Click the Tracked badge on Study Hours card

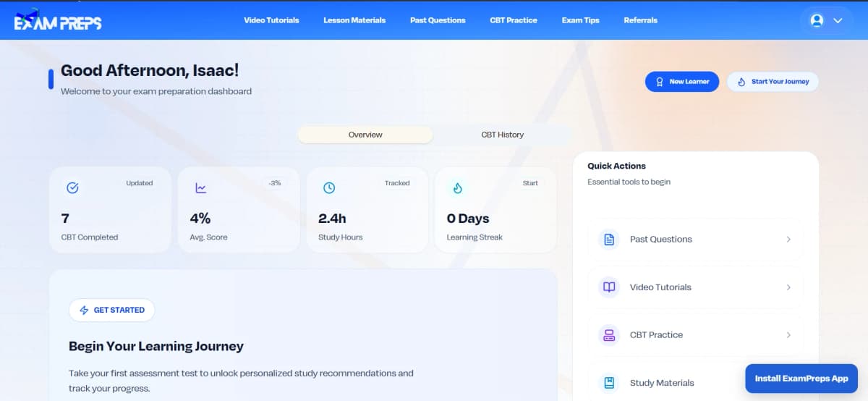click(x=397, y=183)
